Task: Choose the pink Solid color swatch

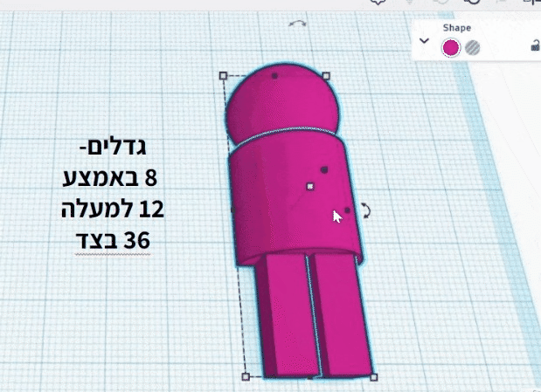Action: [x=451, y=47]
